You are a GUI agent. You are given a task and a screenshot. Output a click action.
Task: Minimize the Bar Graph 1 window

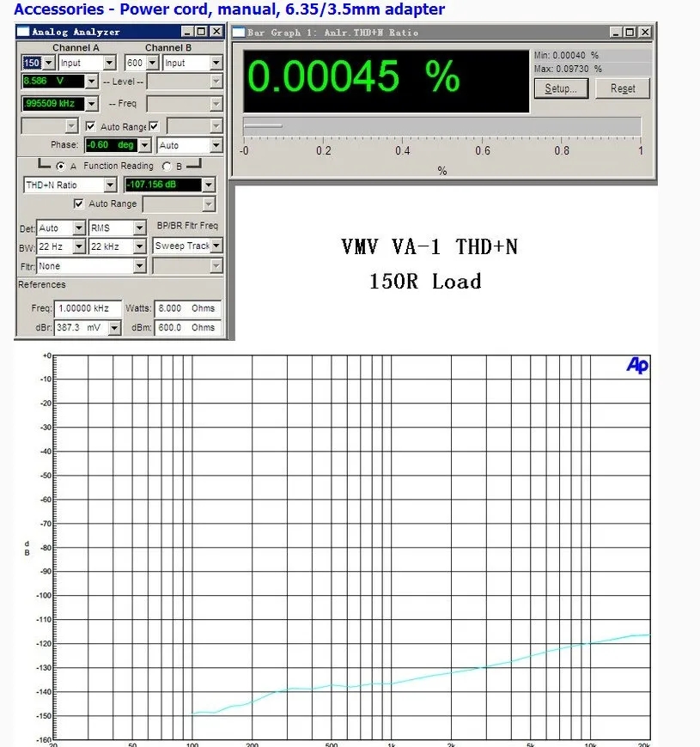[x=616, y=33]
